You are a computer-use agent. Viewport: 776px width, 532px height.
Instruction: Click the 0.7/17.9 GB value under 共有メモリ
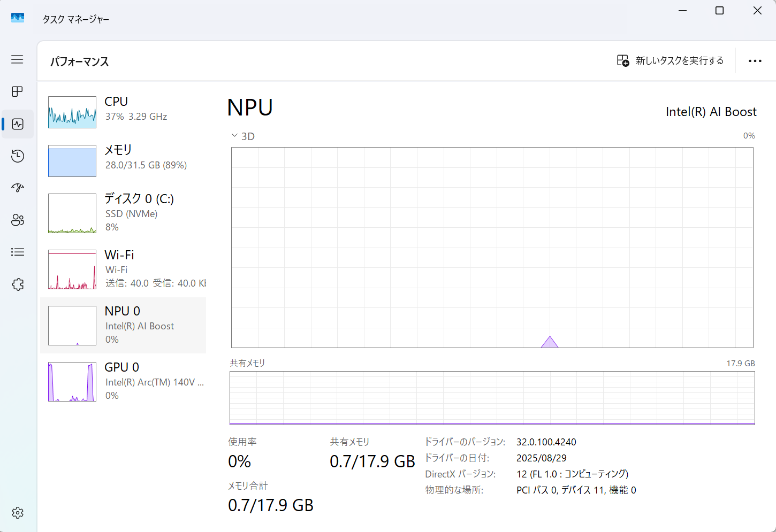[372, 461]
